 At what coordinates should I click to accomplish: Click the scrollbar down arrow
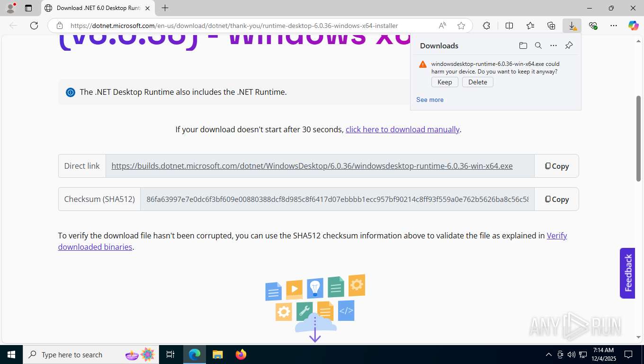click(x=639, y=337)
